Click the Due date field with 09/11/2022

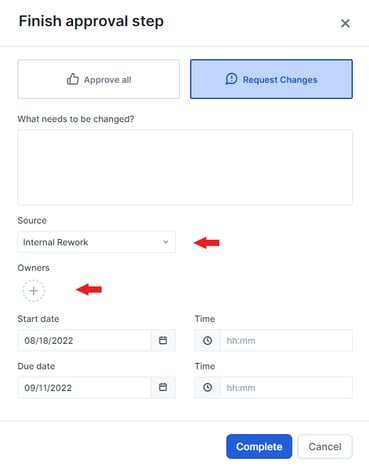(84, 388)
